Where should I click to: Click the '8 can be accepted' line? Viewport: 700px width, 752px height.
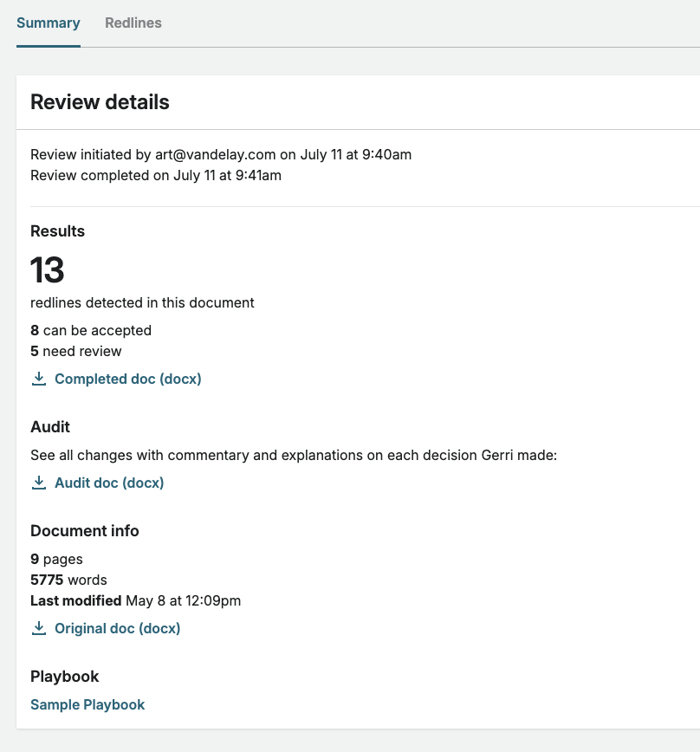(91, 330)
